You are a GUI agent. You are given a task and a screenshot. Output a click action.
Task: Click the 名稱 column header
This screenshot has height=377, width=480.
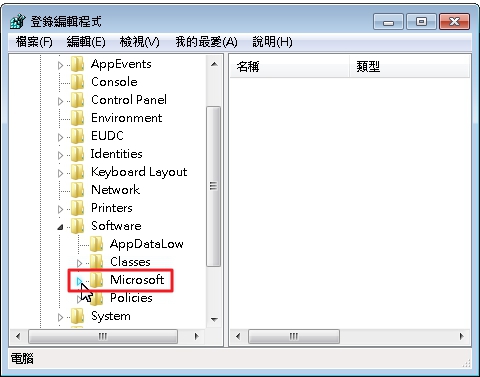tap(289, 67)
